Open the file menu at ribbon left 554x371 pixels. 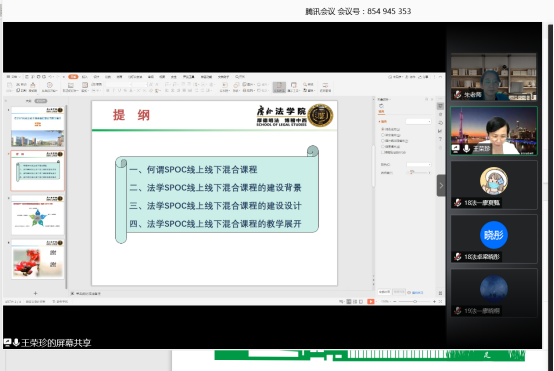[14, 77]
